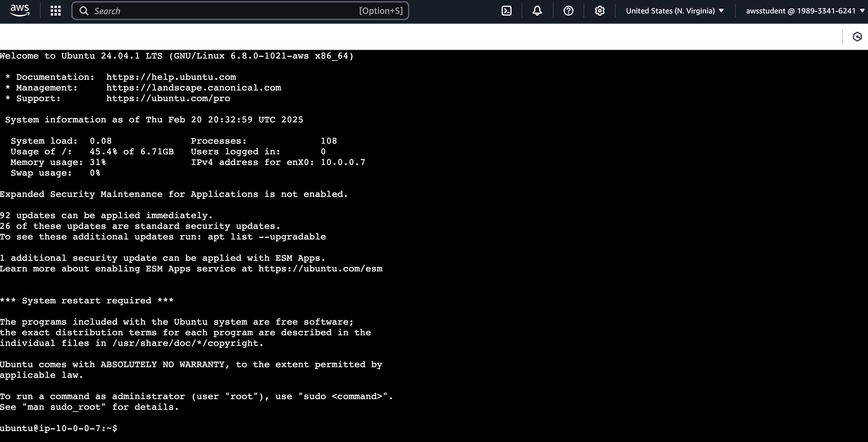Open the AWS services grid menu
This screenshot has width=868, height=442.
[56, 11]
